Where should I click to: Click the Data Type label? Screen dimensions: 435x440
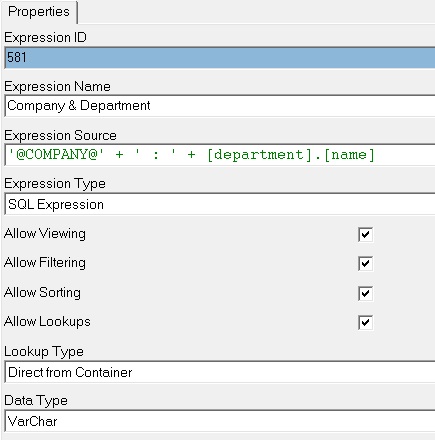pyautogui.click(x=36, y=401)
